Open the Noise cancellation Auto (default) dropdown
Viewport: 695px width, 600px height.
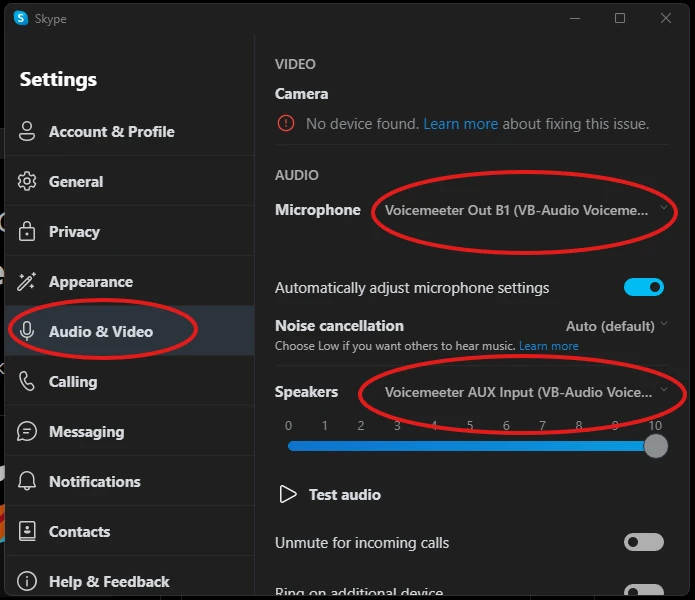(616, 326)
